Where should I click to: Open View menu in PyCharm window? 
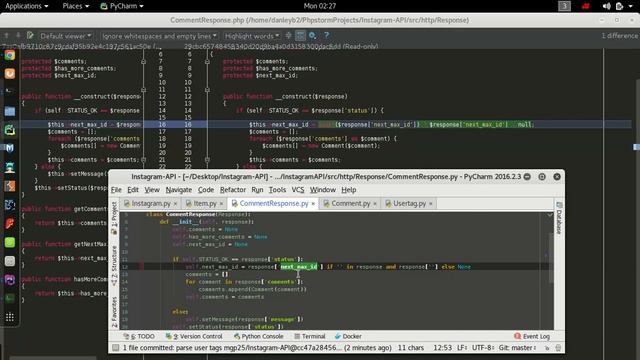tap(152, 190)
